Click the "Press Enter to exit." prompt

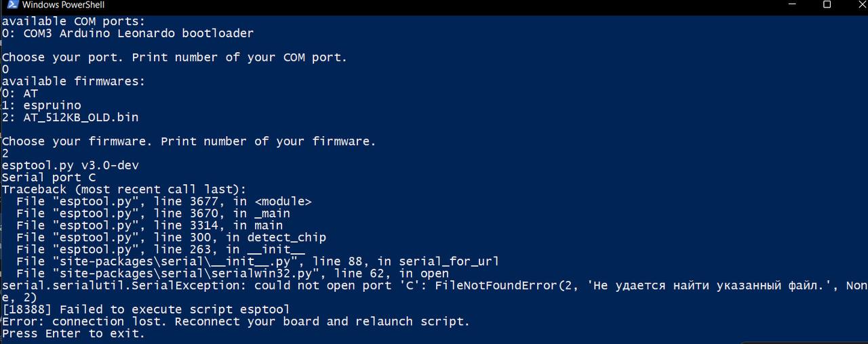73,334
